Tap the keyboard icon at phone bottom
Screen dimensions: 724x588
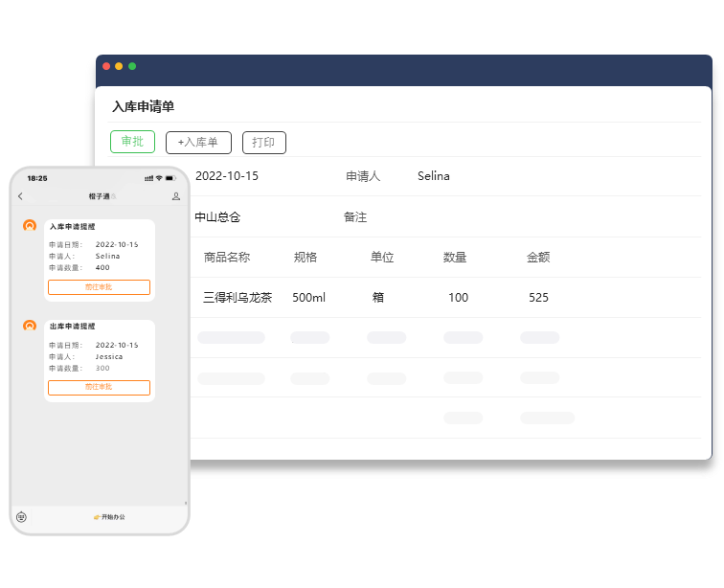pos(21,517)
